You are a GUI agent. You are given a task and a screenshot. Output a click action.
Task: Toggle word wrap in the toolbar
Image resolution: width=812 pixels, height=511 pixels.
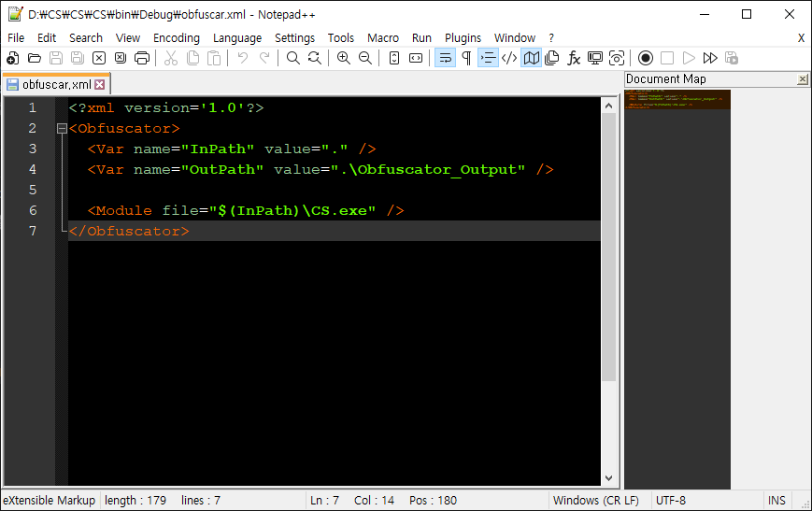coord(445,58)
